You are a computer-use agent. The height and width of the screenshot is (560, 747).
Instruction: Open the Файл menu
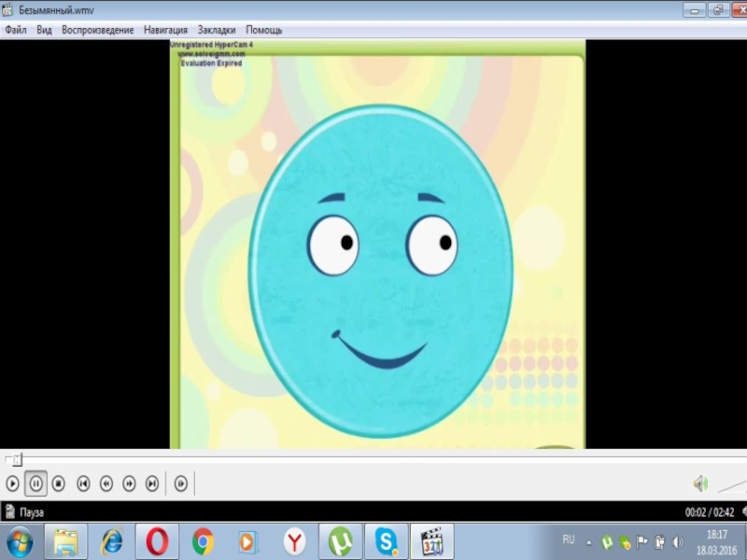[15, 30]
